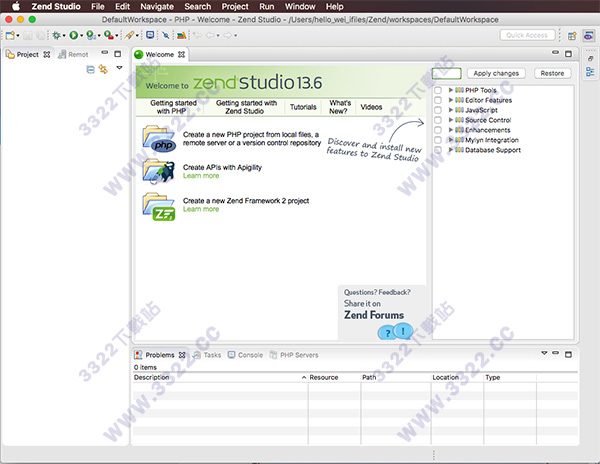
Task: Open the Debug icon dropdown arrow
Action: pyautogui.click(x=64, y=36)
